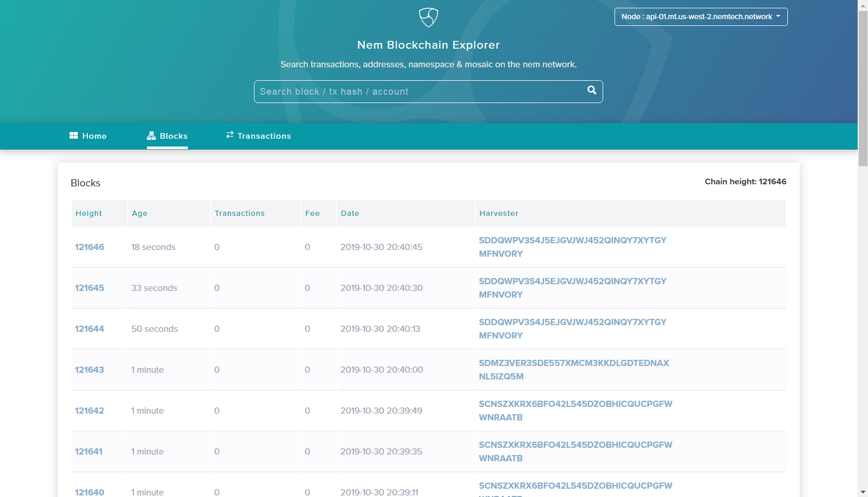The width and height of the screenshot is (868, 497).
Task: Click the 33 seconds age cell
Action: coord(154,288)
